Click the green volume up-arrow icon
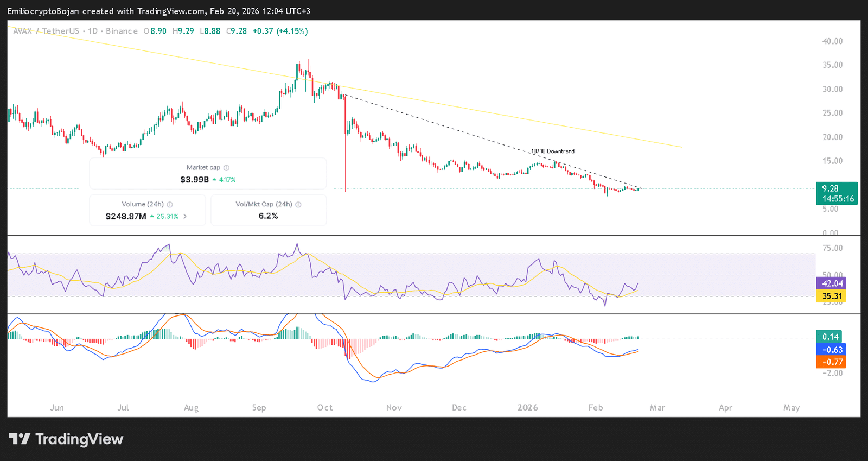The image size is (868, 461). [x=152, y=216]
